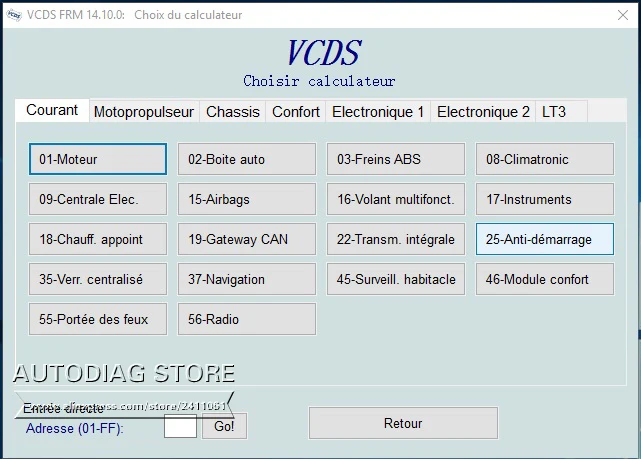Viewport: 641px width, 459px height.
Task: Click the 17-Instruments button
Action: click(545, 199)
